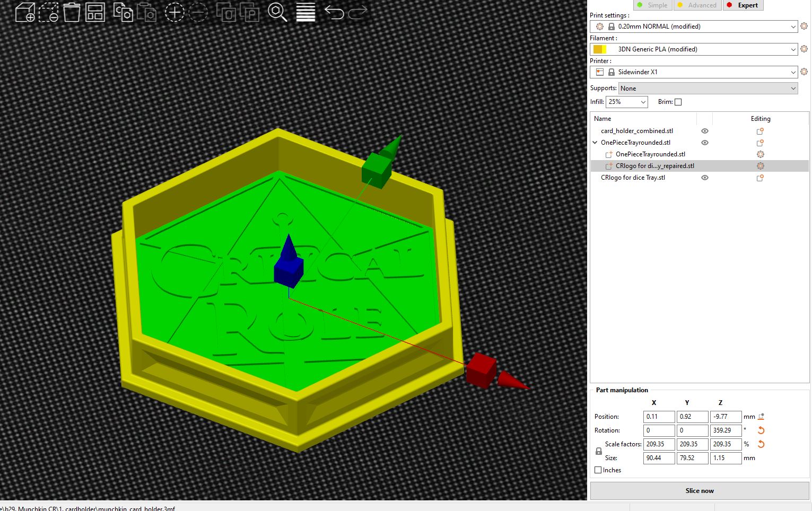812x511 pixels.
Task: Add an instance with the plus circle icon
Action: click(174, 12)
